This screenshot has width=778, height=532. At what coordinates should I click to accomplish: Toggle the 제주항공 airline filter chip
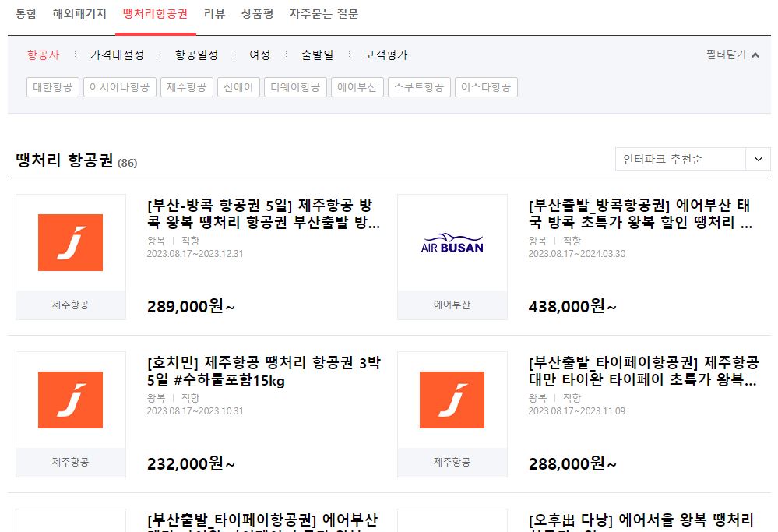point(187,87)
